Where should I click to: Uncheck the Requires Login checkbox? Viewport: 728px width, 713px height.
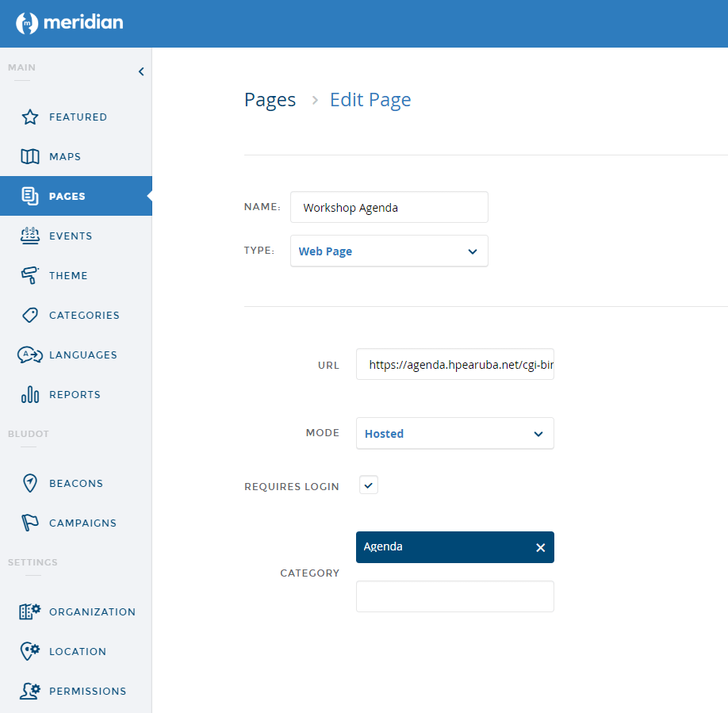pos(369,485)
